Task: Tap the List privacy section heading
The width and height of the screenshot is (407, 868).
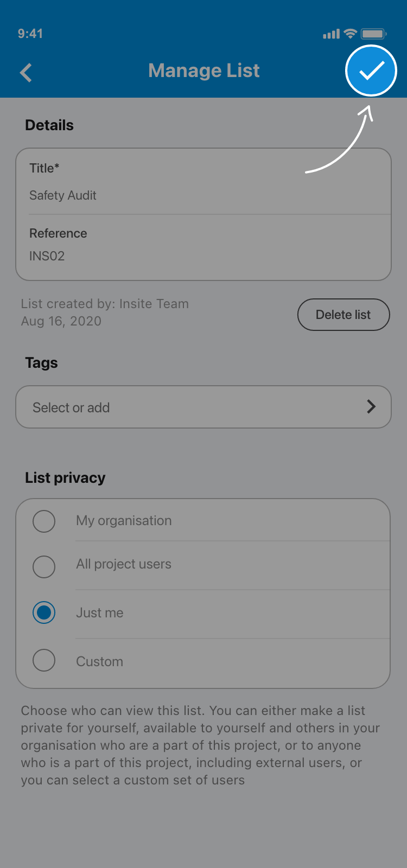Action: coord(65,478)
